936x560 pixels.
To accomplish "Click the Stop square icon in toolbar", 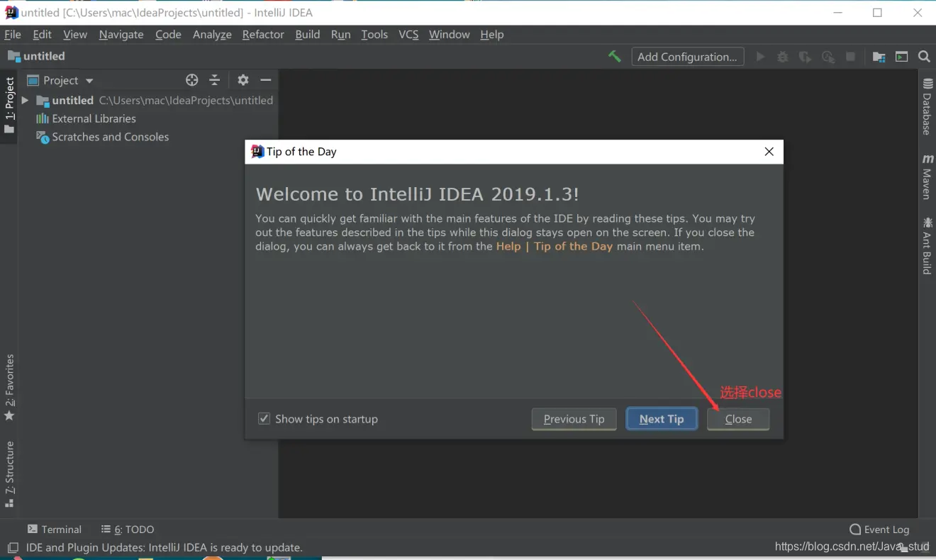I will tap(850, 57).
